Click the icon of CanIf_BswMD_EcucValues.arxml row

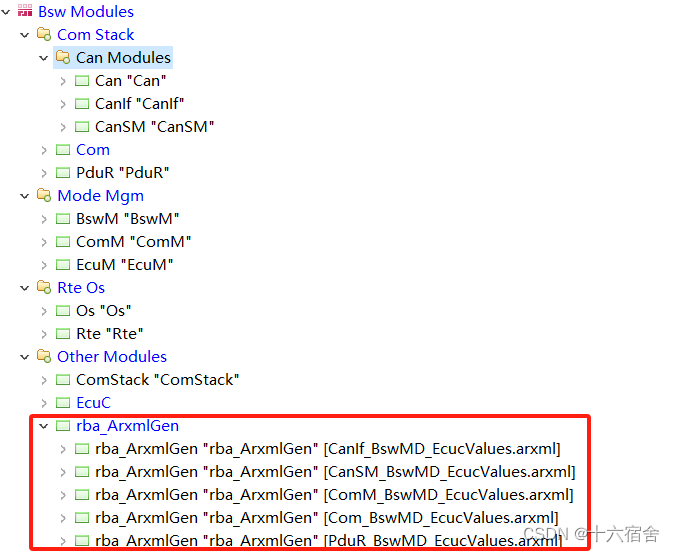82,449
